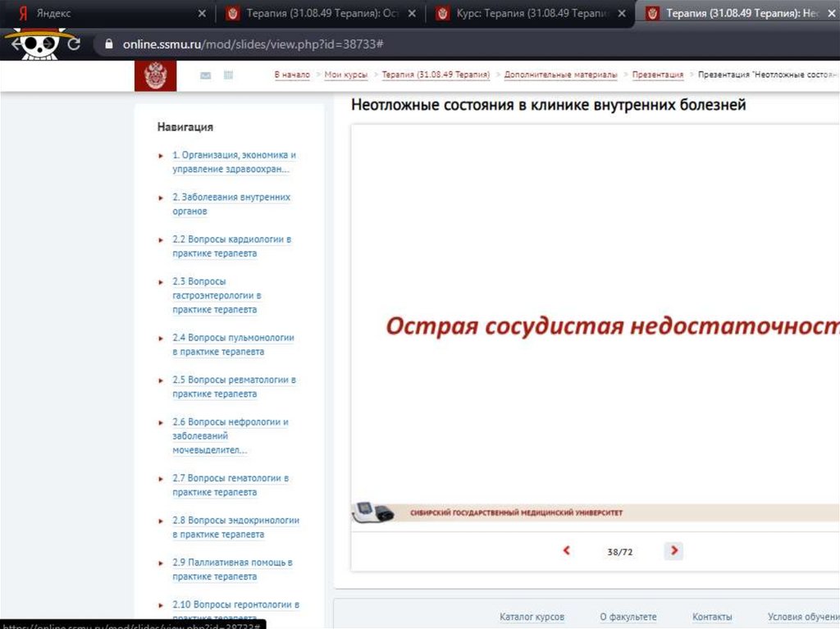Expand '2.2 Вопросы кардиологии' navigation item

click(x=161, y=239)
